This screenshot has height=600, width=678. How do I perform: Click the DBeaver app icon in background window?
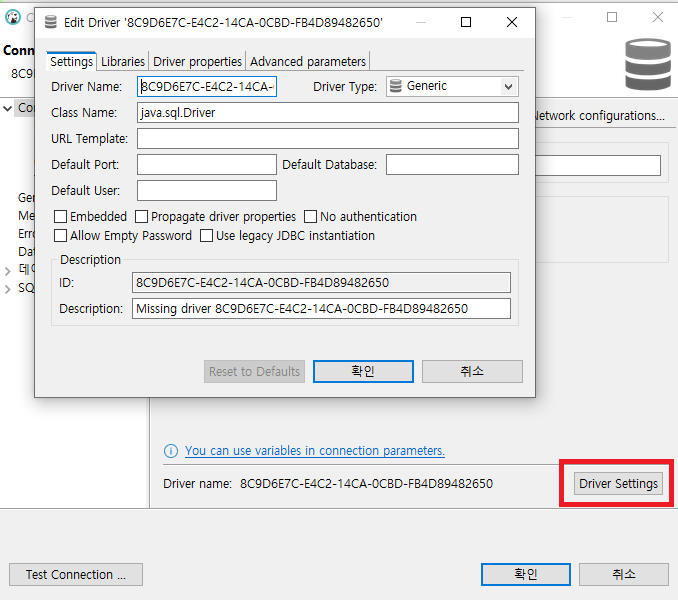(13, 17)
